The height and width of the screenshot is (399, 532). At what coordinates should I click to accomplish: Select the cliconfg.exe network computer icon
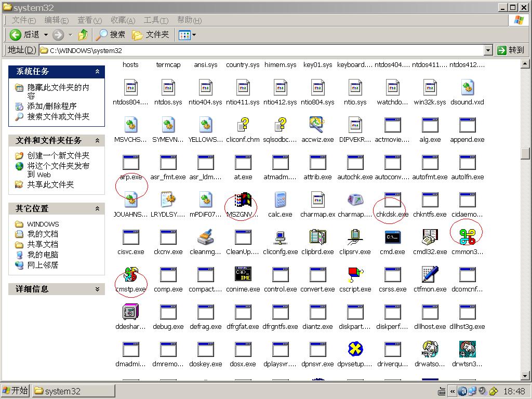tap(280, 237)
